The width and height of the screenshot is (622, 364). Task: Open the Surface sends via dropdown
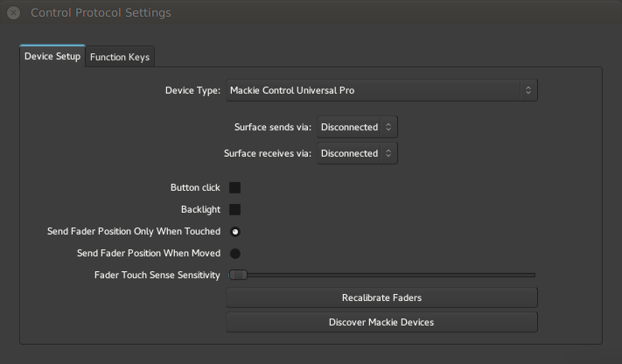[x=357, y=127]
